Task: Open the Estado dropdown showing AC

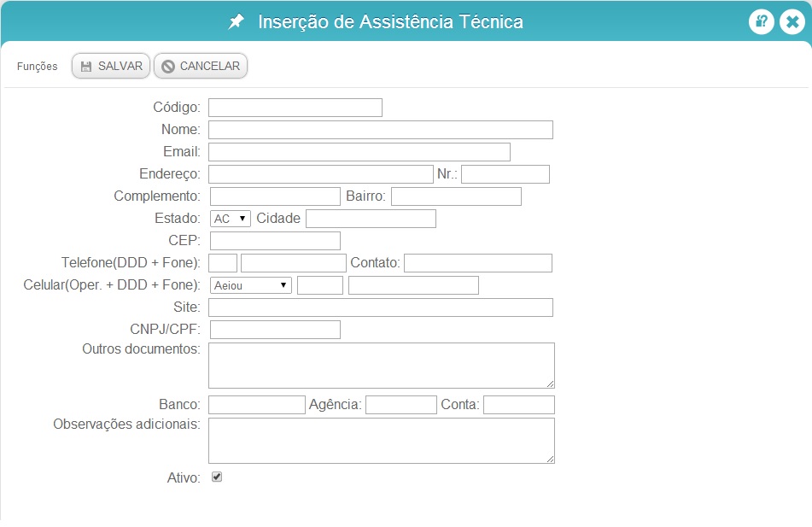Action: 231,219
